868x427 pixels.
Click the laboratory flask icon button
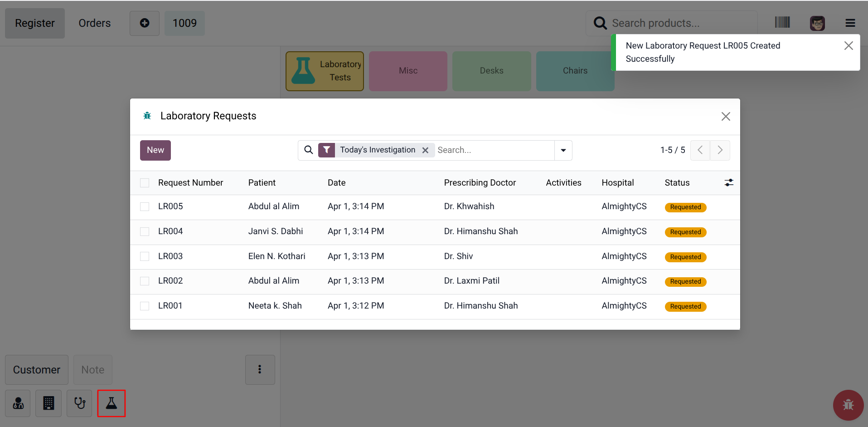coord(111,403)
